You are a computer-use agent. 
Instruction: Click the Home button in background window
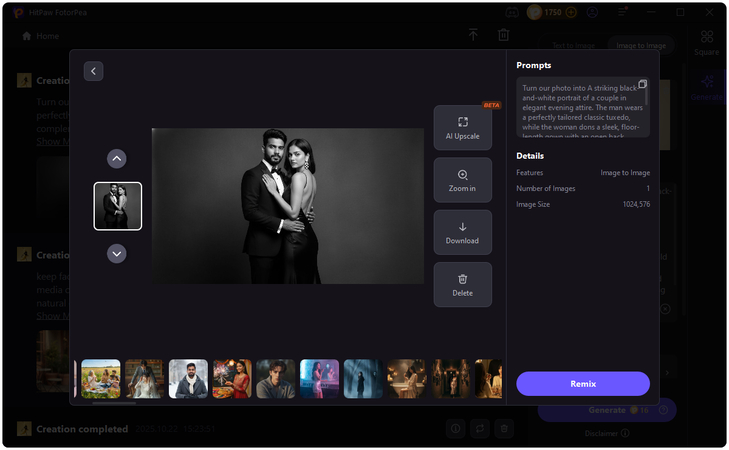tap(41, 36)
